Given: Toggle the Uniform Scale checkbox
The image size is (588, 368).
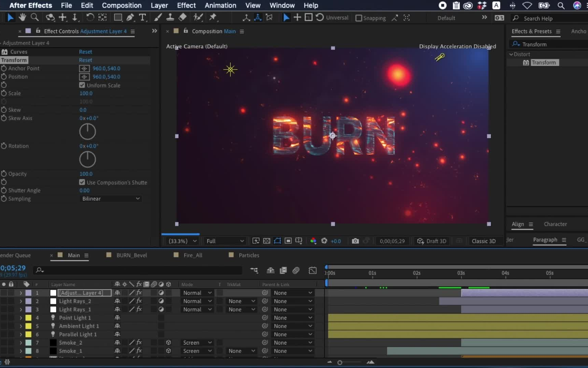Looking at the screenshot, I should tap(82, 85).
